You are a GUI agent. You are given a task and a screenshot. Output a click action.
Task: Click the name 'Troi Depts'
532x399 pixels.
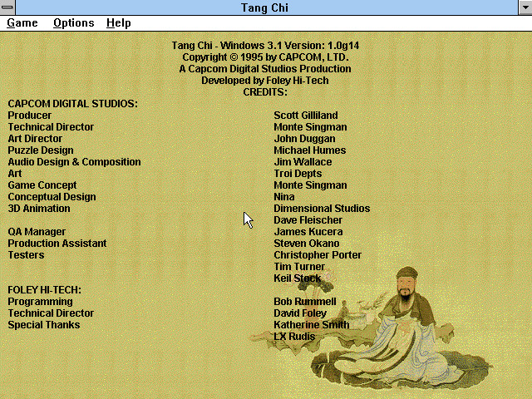pyautogui.click(x=298, y=174)
